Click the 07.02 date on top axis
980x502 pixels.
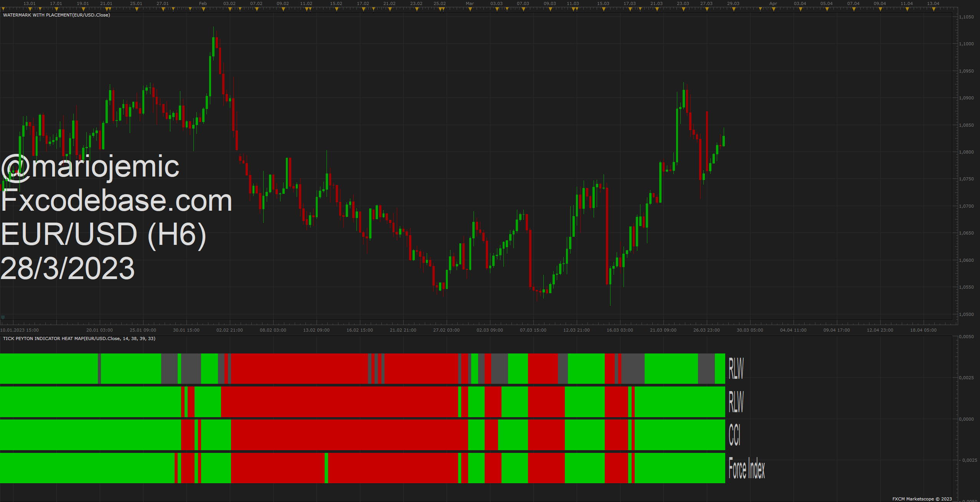[256, 3]
